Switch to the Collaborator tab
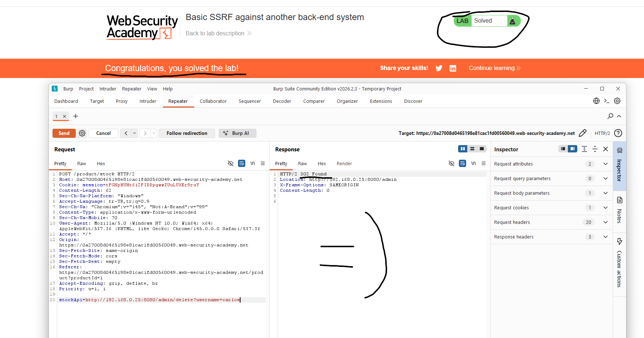 tap(213, 101)
